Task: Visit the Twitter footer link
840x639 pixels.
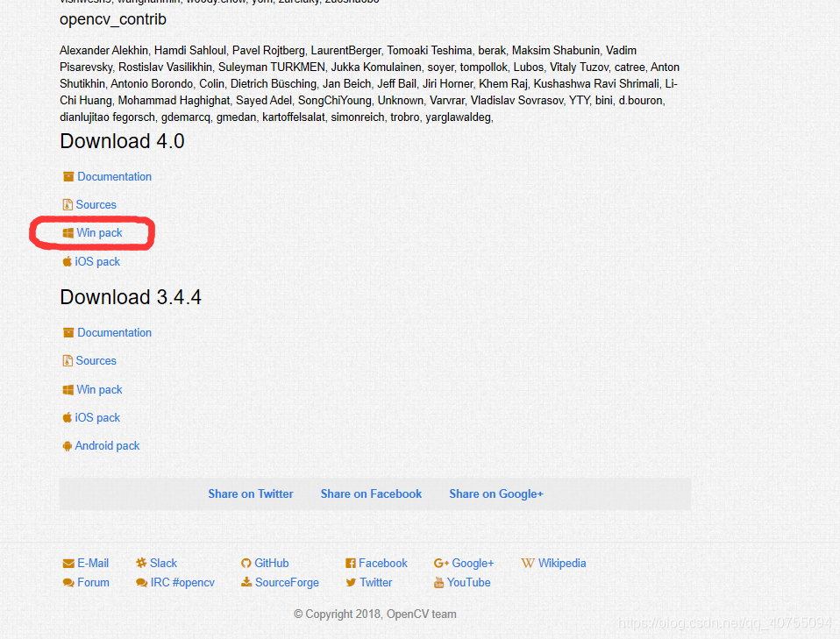Action: (x=376, y=583)
